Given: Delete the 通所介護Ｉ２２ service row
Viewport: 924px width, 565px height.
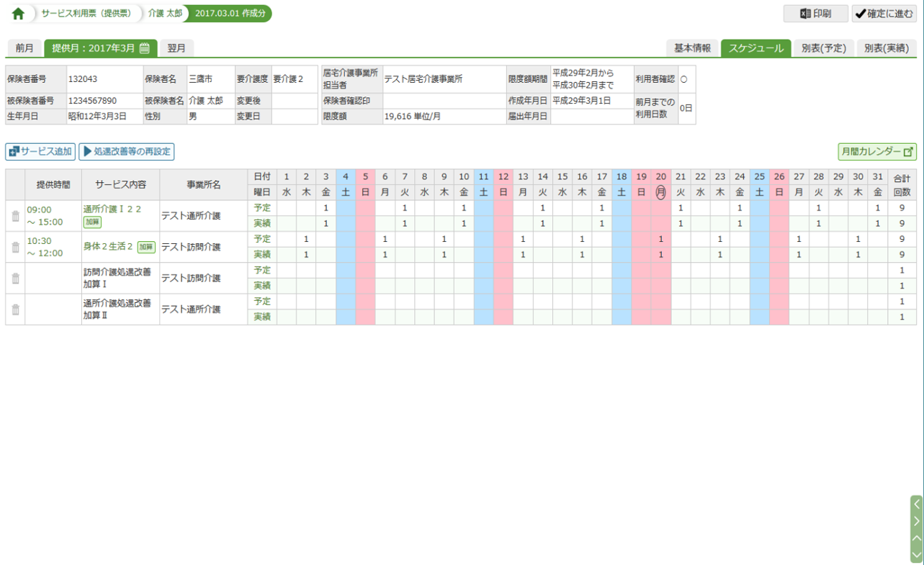Looking at the screenshot, I should 15,216.
